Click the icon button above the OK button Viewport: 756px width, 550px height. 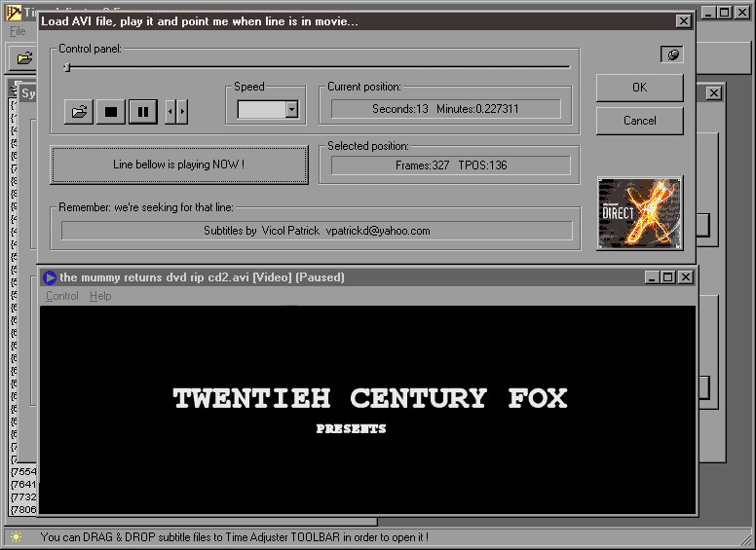click(672, 55)
